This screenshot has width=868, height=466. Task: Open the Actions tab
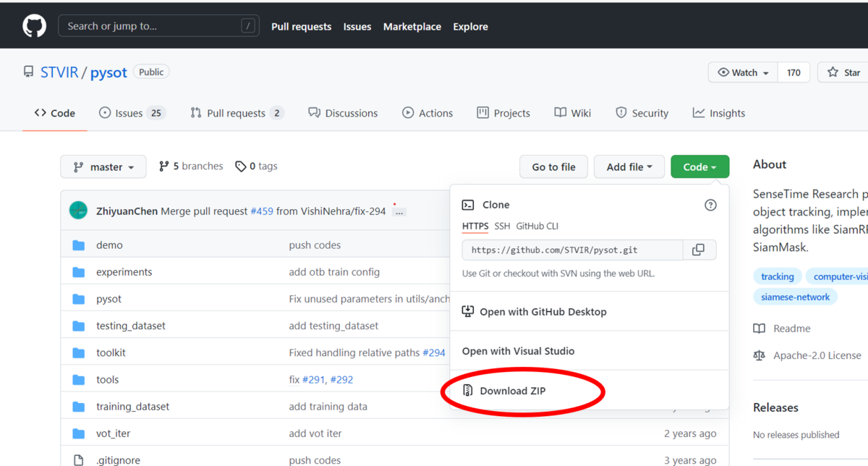(x=427, y=113)
